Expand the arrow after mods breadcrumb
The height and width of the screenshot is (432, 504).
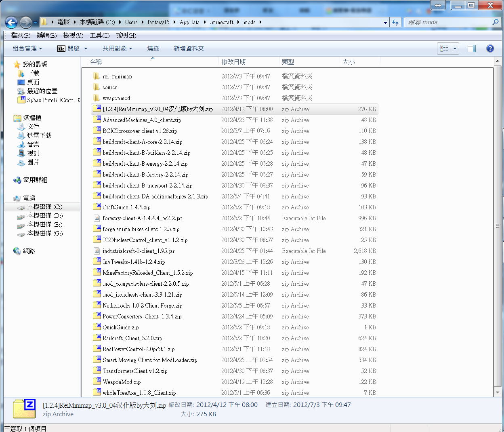(260, 22)
